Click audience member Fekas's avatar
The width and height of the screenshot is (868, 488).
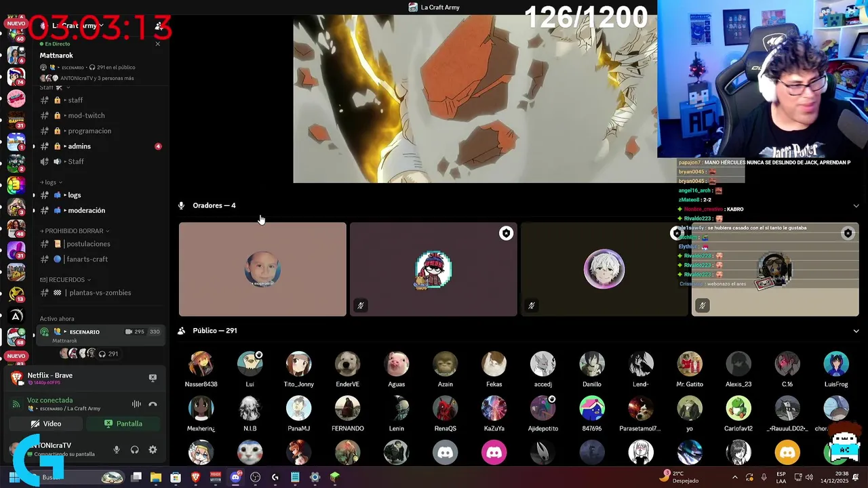point(494,364)
